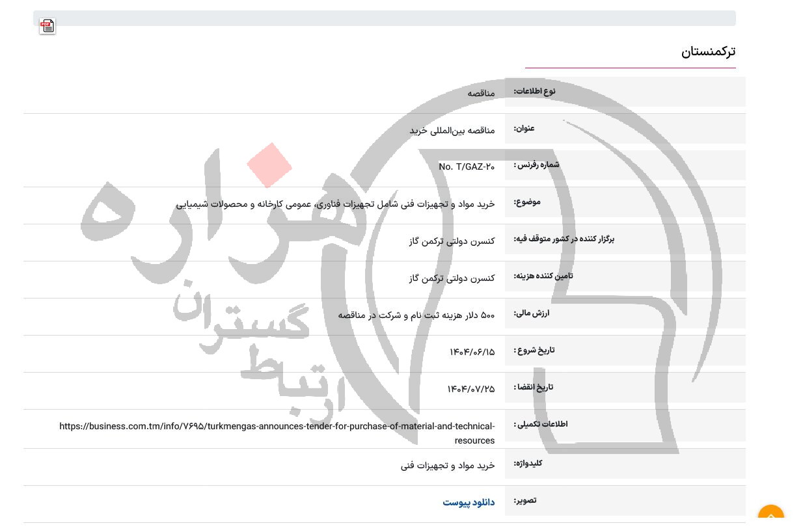
Task: Select the «برگزار کننده در کشور متوقف فیه» label
Action: coord(564,239)
